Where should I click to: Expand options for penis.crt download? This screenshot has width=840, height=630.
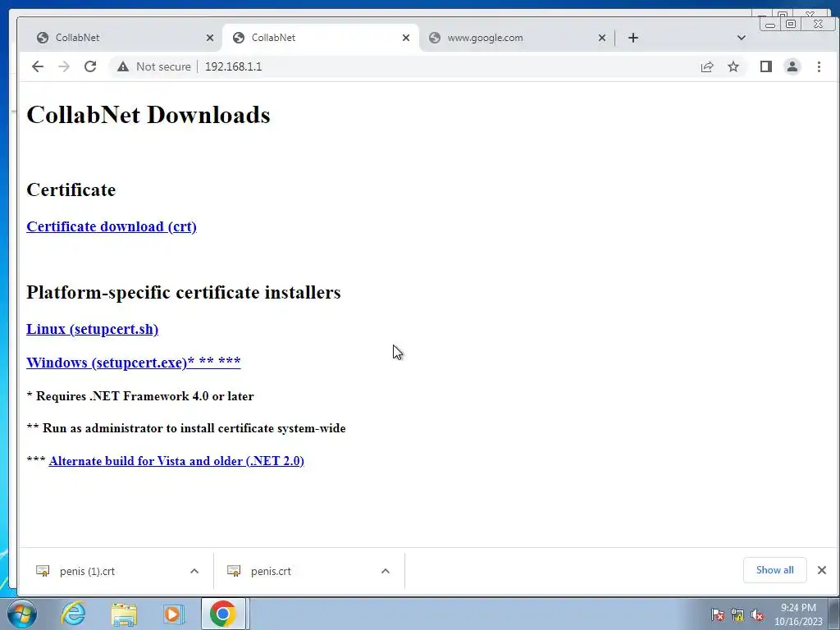click(386, 571)
